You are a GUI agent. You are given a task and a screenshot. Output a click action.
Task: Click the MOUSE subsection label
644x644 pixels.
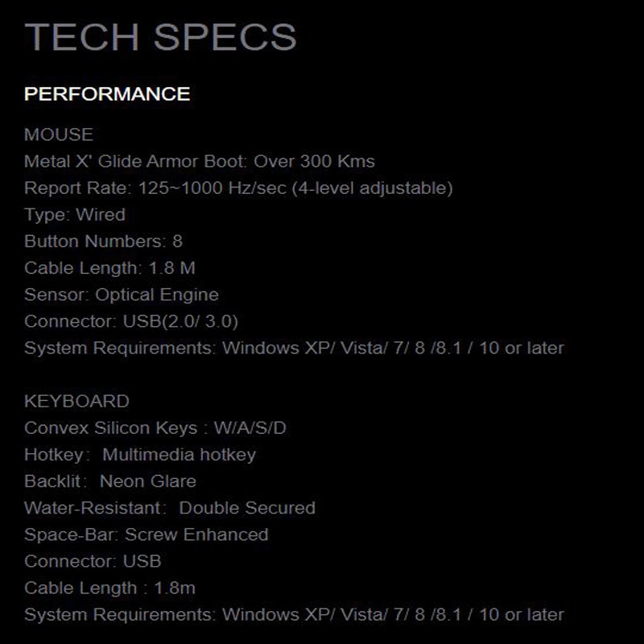pyautogui.click(x=59, y=134)
